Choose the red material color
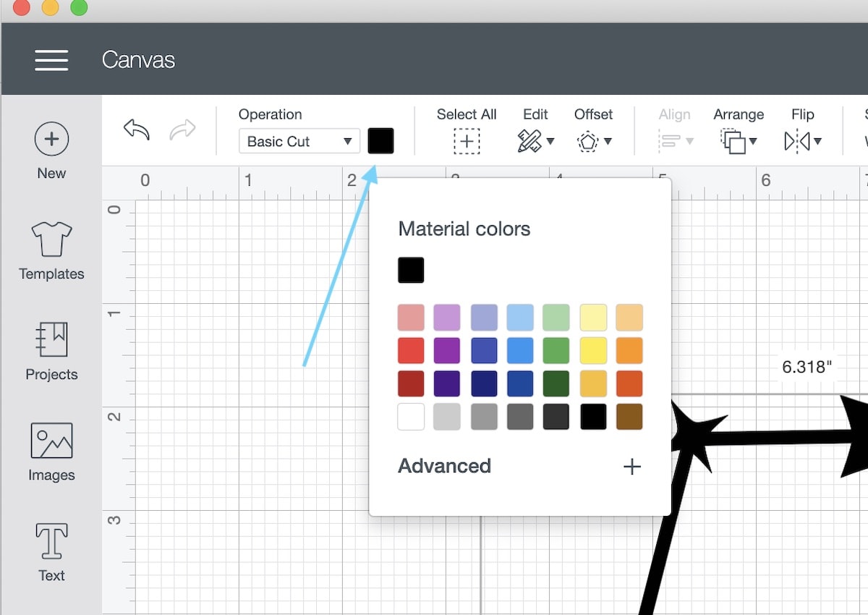This screenshot has height=615, width=868. (x=410, y=350)
